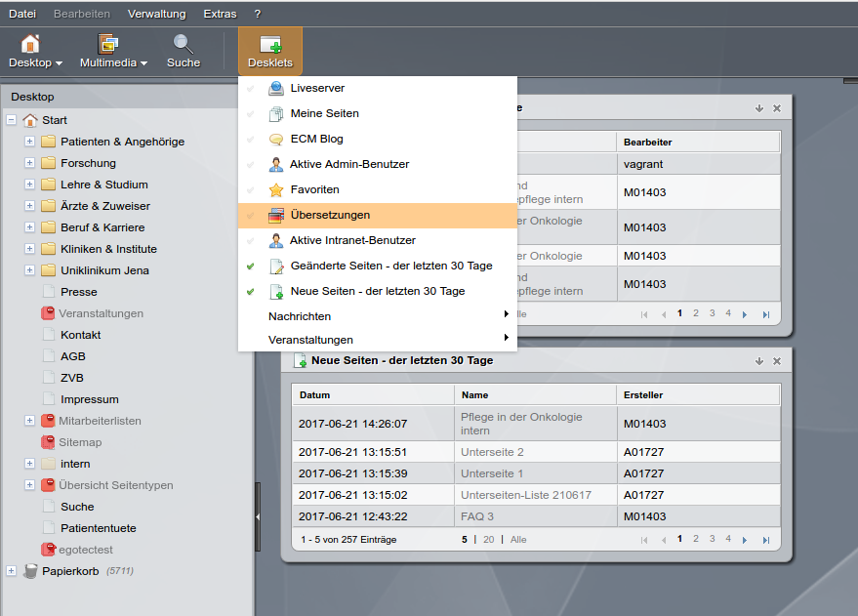Enable the Meine Seiten desklet
The image size is (858, 616).
(250, 114)
